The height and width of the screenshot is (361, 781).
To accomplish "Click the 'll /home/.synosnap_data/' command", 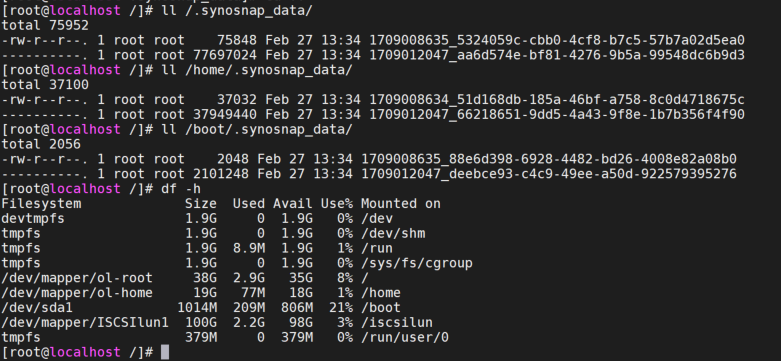I will (257, 70).
